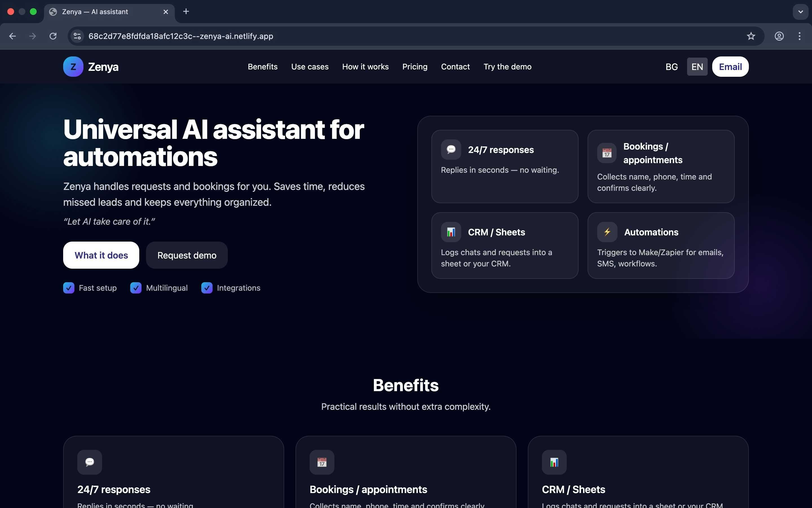Screen dimensions: 812x508
Task: Reload the page with the refresh icon
Action: point(53,36)
